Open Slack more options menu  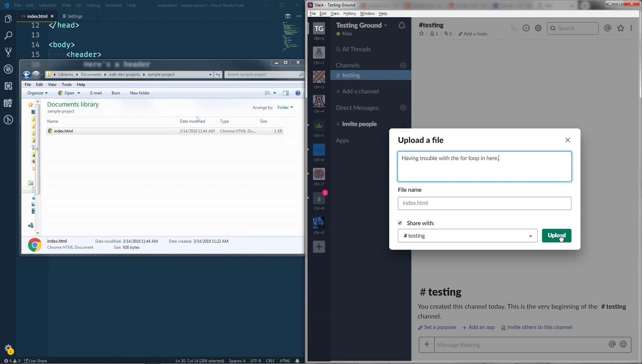click(x=631, y=28)
